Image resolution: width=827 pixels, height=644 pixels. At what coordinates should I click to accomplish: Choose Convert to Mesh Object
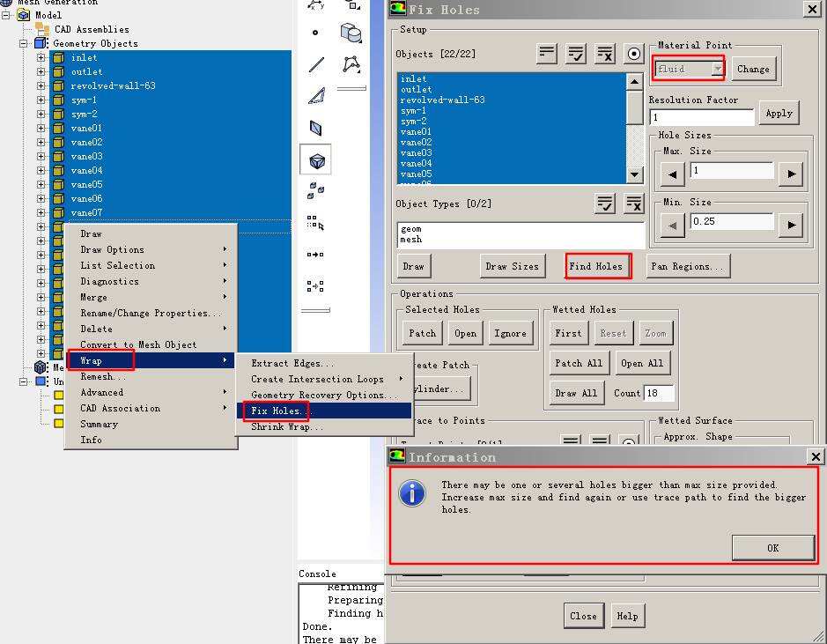coord(151,344)
